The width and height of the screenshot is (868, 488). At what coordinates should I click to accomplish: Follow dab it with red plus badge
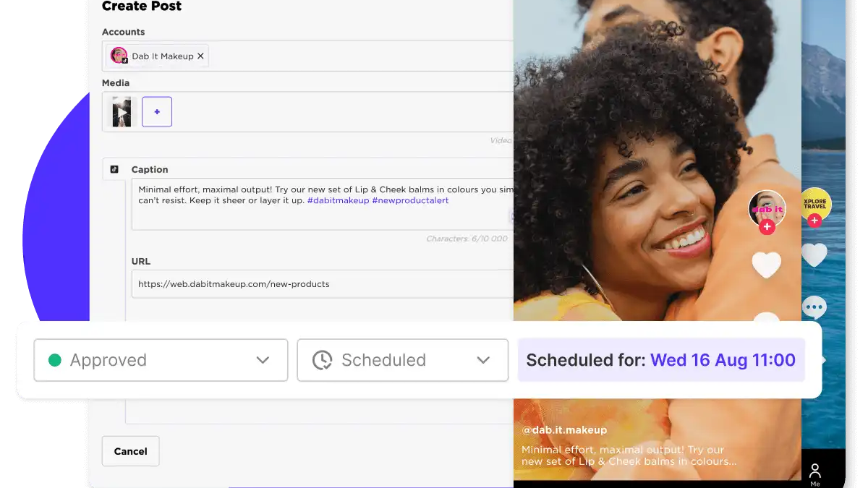tap(767, 227)
